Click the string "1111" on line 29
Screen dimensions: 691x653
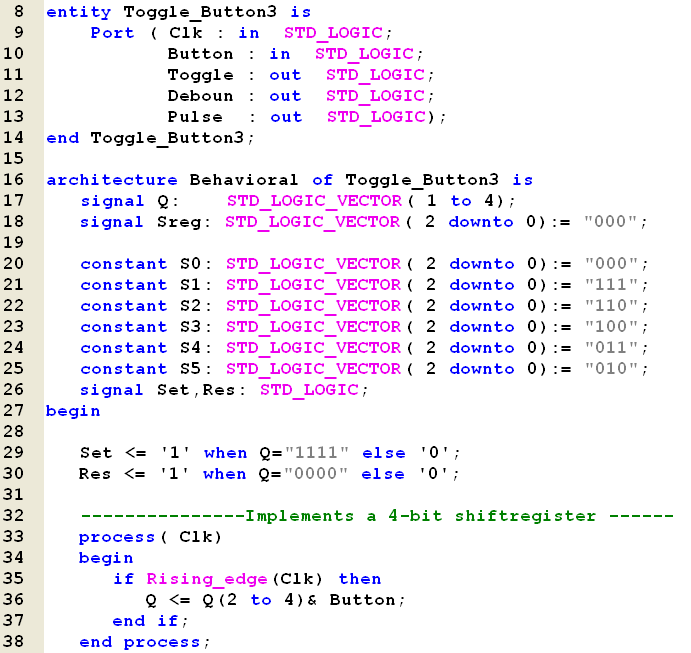click(x=317, y=453)
